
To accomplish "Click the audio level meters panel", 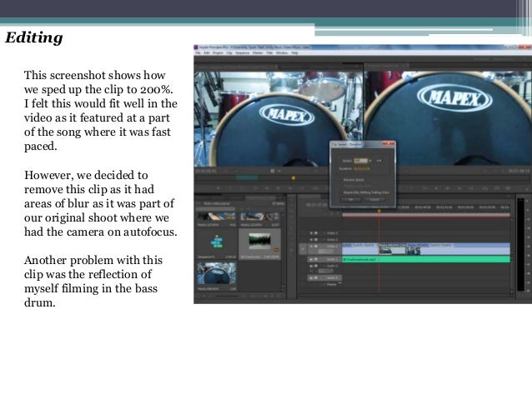I will click(x=521, y=245).
